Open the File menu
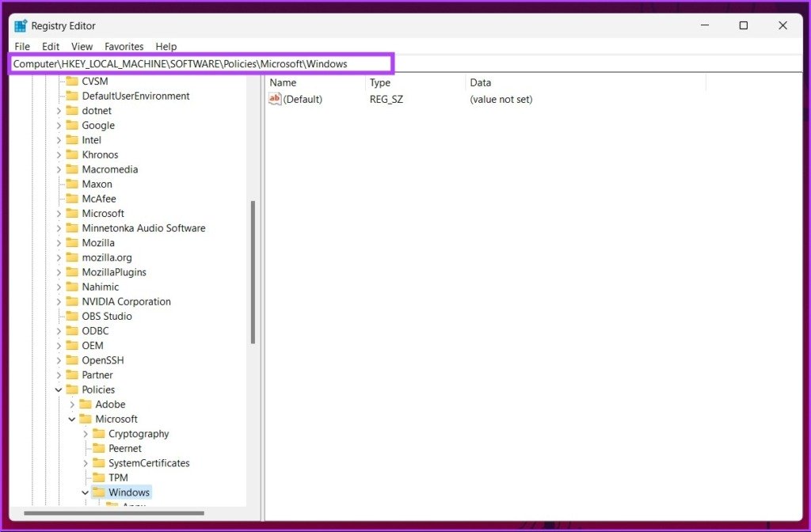Viewport: 811px width, 532px height. click(22, 47)
